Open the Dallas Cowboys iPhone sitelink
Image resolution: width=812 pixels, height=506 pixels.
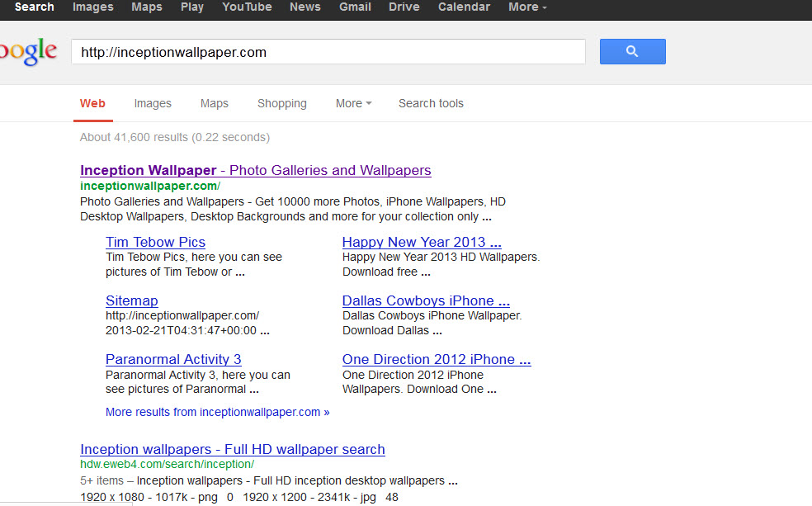click(425, 300)
